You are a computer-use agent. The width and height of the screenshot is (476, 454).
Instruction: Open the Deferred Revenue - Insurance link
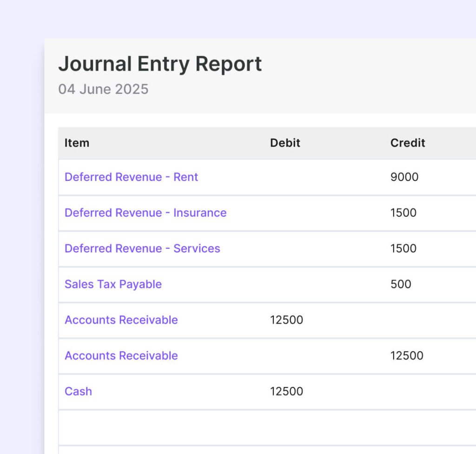(x=145, y=213)
